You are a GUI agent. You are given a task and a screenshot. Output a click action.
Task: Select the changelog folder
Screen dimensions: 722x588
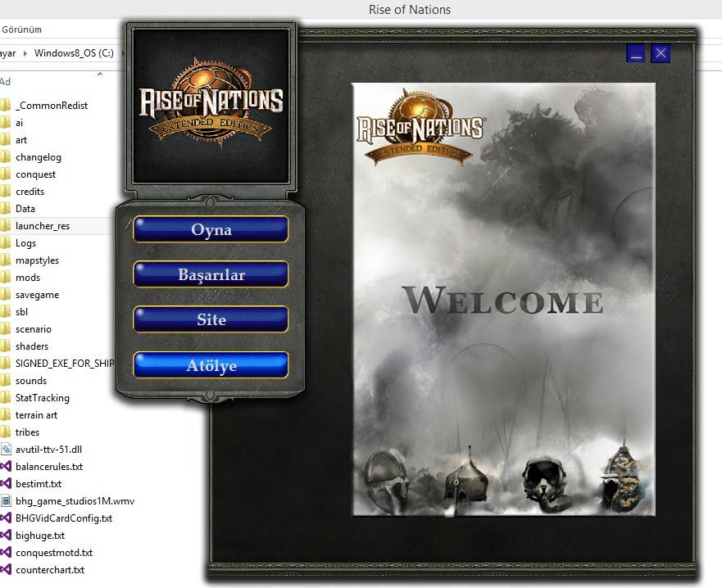coord(39,157)
